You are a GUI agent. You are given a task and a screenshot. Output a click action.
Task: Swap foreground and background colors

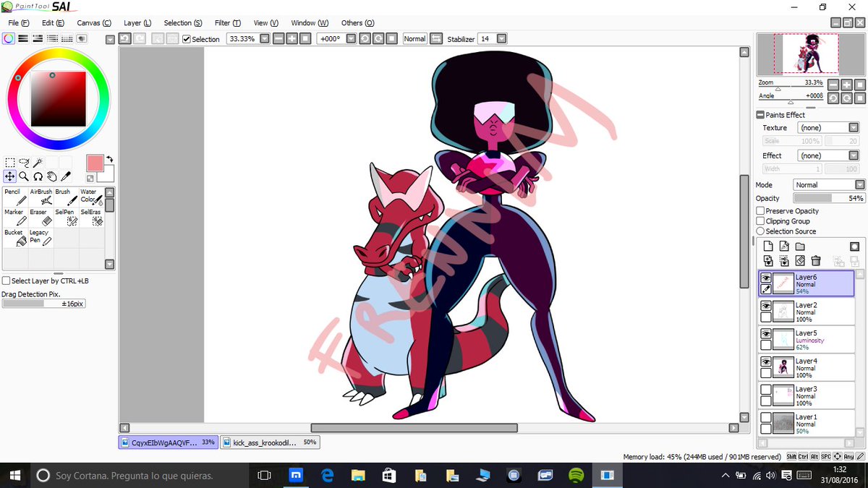coord(109,159)
